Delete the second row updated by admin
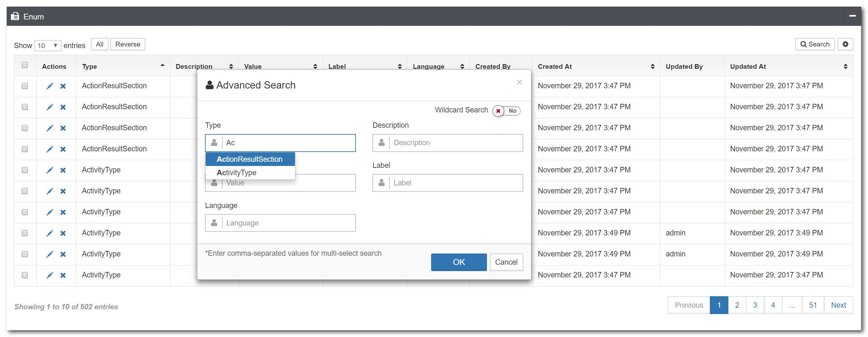Screen dimensions: 868x337 pyautogui.click(x=63, y=255)
